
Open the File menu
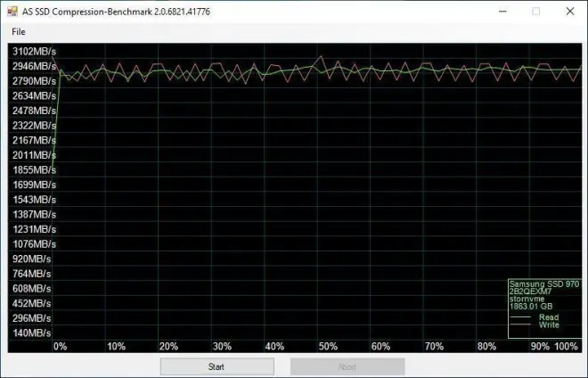tap(19, 32)
